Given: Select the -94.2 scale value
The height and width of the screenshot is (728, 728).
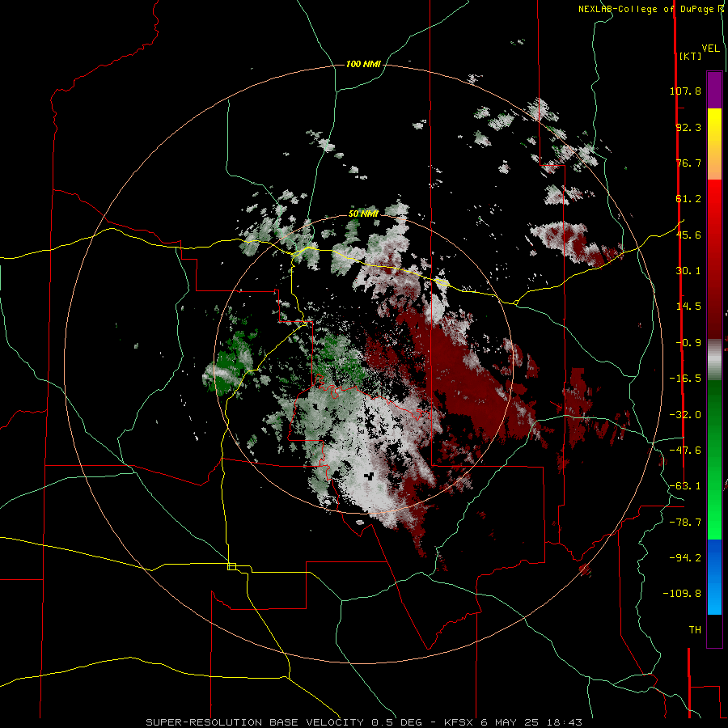Looking at the screenshot, I should 685,557.
